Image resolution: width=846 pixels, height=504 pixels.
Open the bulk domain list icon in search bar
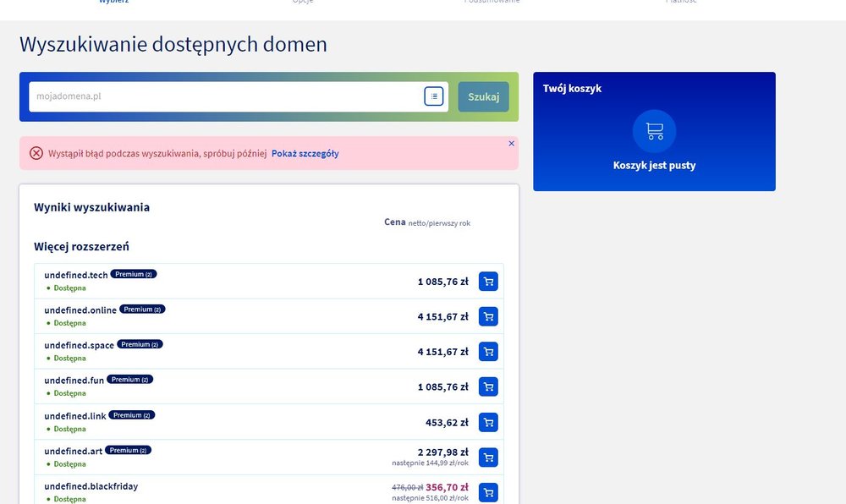pyautogui.click(x=433, y=96)
